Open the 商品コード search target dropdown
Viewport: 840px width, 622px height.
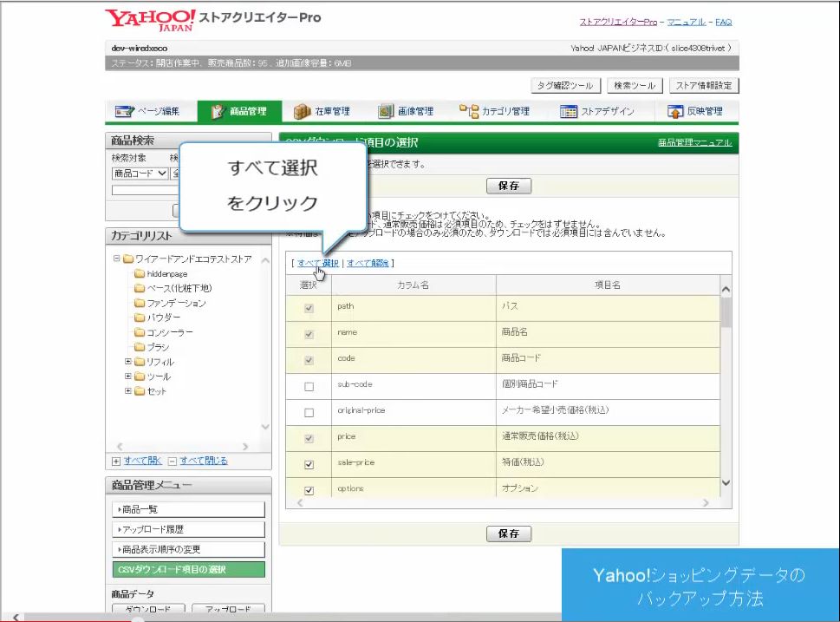click(x=140, y=174)
